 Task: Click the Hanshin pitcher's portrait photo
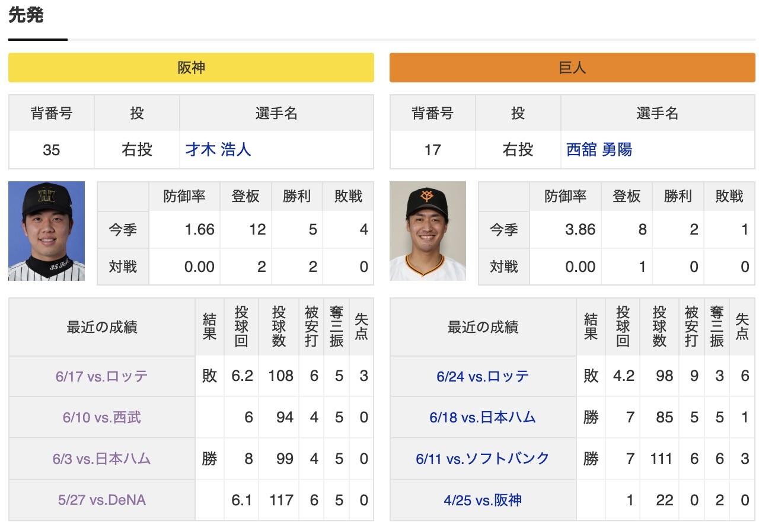pyautogui.click(x=47, y=231)
